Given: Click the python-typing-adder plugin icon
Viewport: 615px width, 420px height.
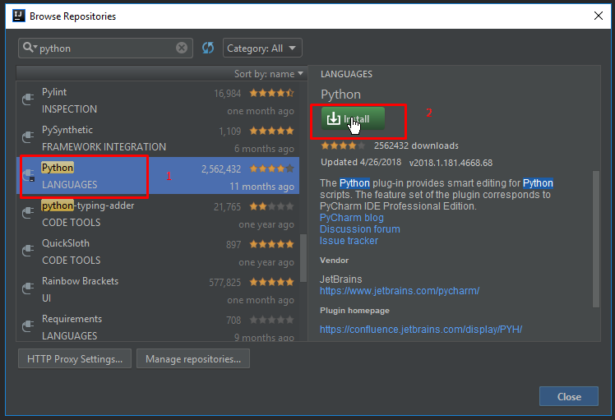Looking at the screenshot, I should coord(28,213).
